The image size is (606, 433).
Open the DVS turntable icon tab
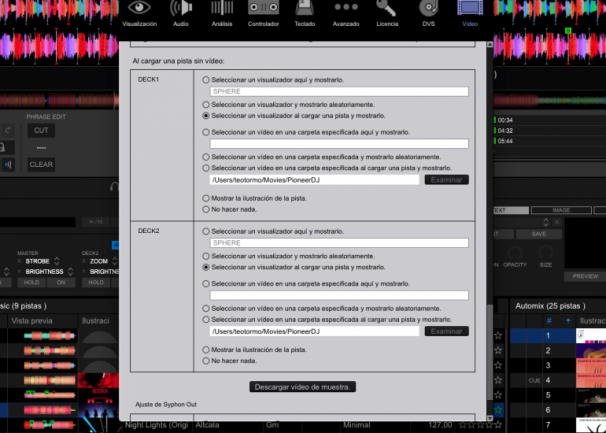click(x=429, y=14)
